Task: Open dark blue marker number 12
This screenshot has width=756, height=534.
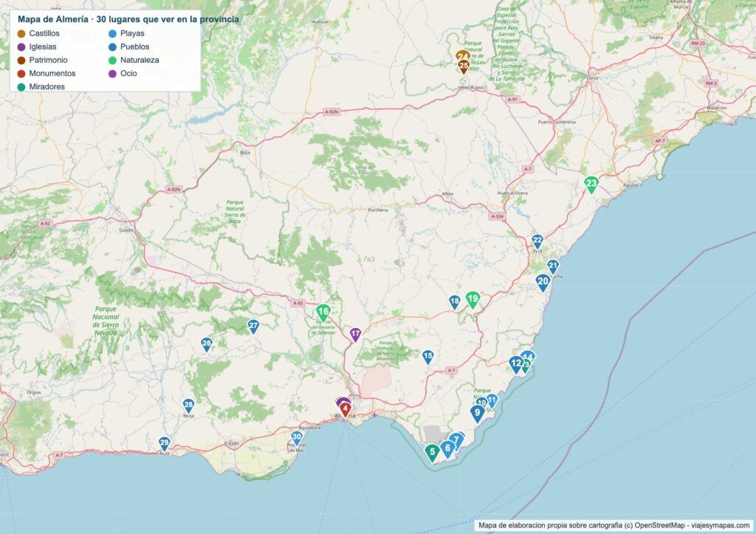Action: (x=516, y=364)
